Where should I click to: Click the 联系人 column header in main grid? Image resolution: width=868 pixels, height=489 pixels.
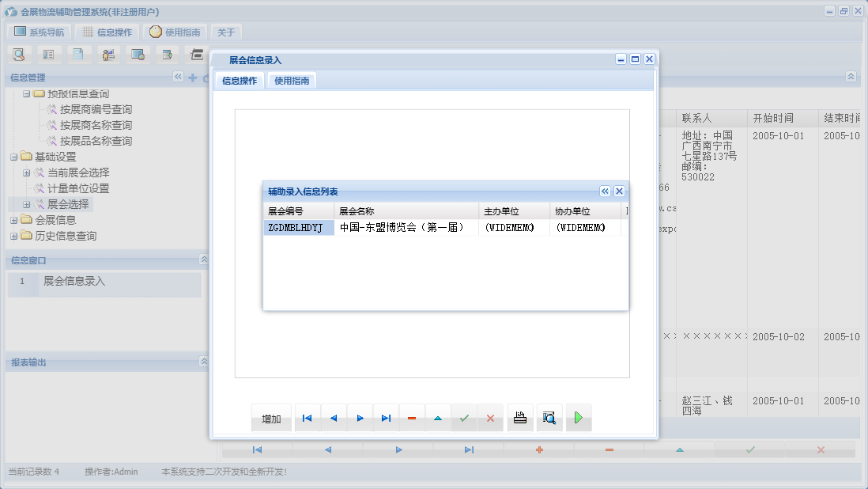711,118
